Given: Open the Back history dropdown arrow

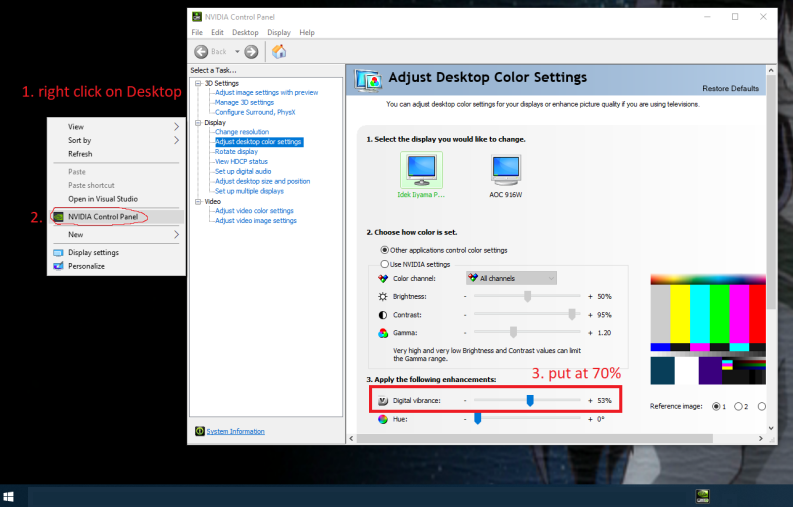Looking at the screenshot, I should (237, 52).
